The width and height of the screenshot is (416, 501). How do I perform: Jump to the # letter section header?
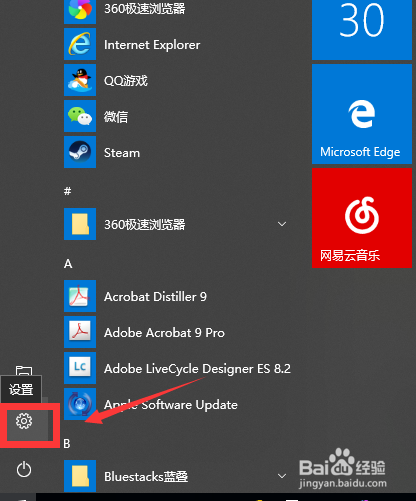(68, 191)
